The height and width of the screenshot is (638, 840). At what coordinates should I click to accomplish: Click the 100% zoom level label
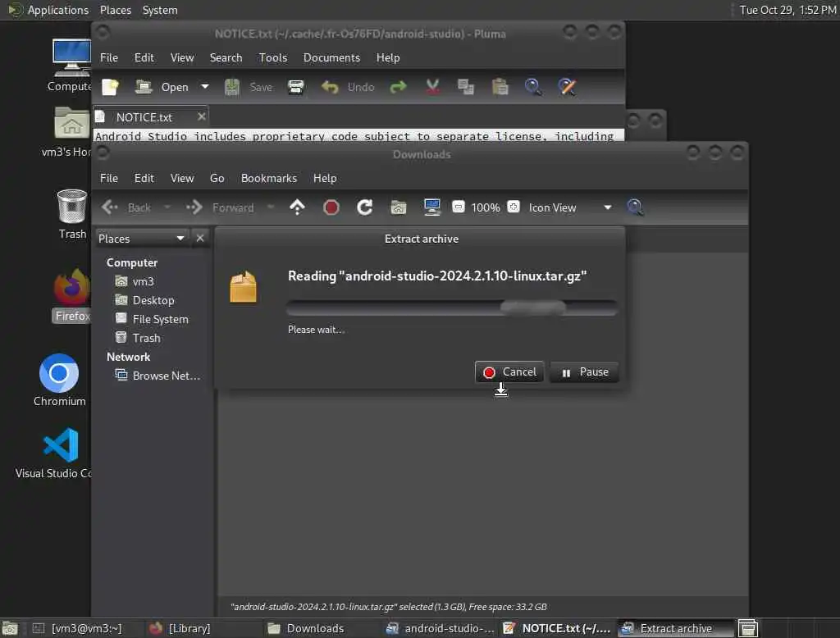point(486,207)
